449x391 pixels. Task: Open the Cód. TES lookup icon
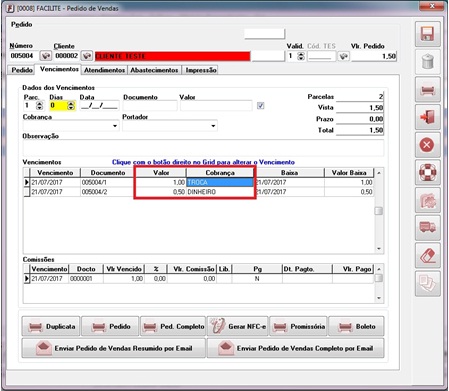tap(343, 56)
